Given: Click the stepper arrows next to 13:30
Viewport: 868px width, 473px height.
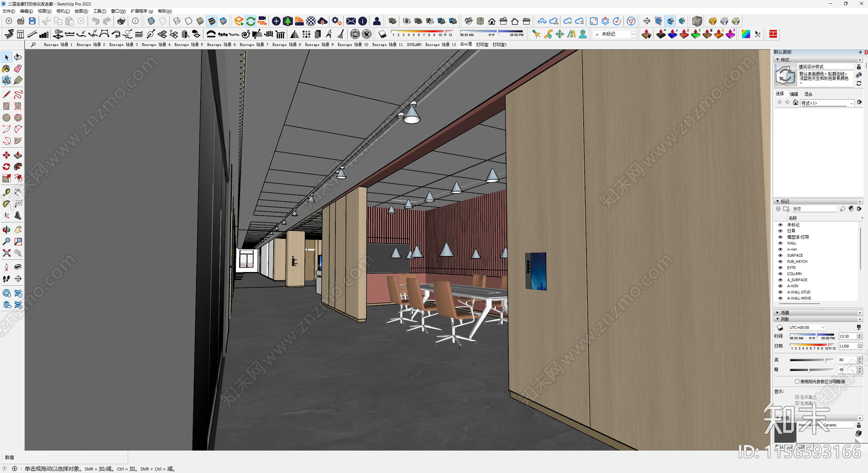Looking at the screenshot, I should [x=859, y=336].
